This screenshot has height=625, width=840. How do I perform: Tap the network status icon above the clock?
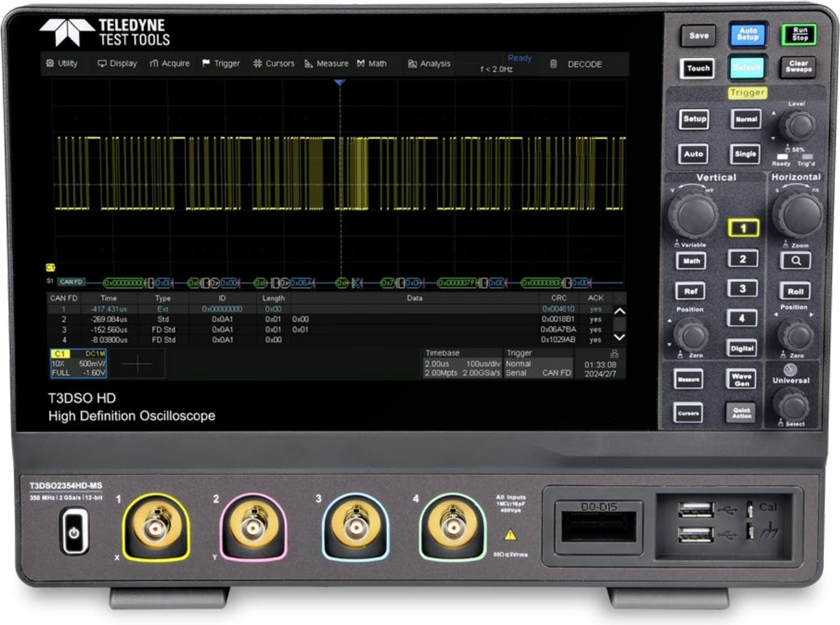click(x=614, y=353)
